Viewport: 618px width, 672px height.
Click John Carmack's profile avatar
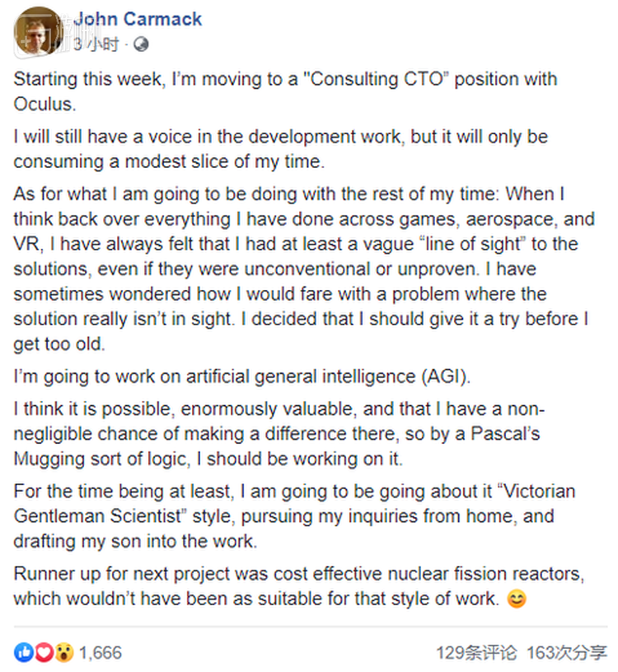[x=39, y=30]
